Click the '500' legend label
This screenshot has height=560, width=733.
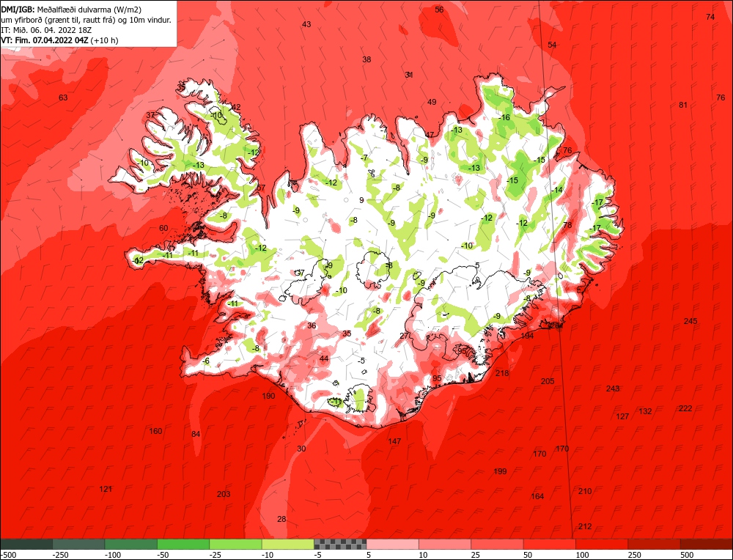coord(688,555)
